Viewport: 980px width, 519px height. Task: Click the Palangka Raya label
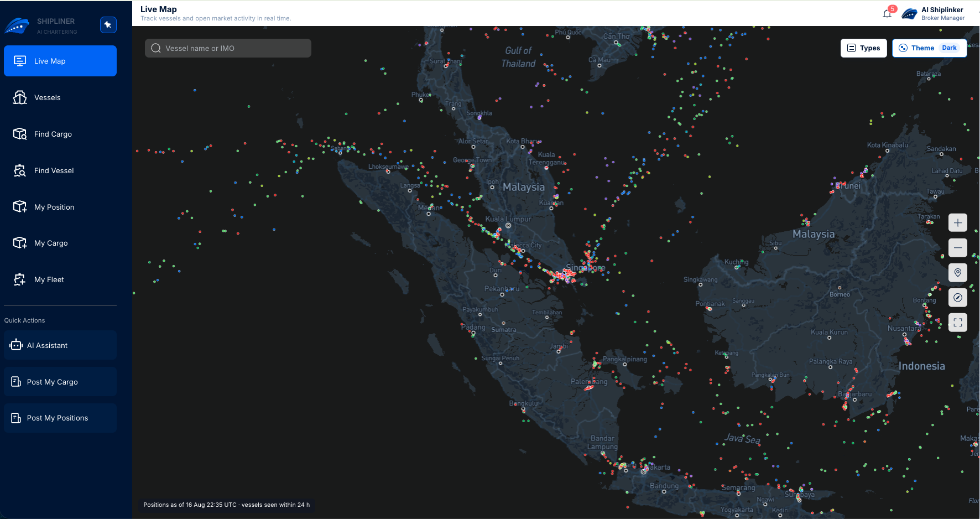coord(830,361)
